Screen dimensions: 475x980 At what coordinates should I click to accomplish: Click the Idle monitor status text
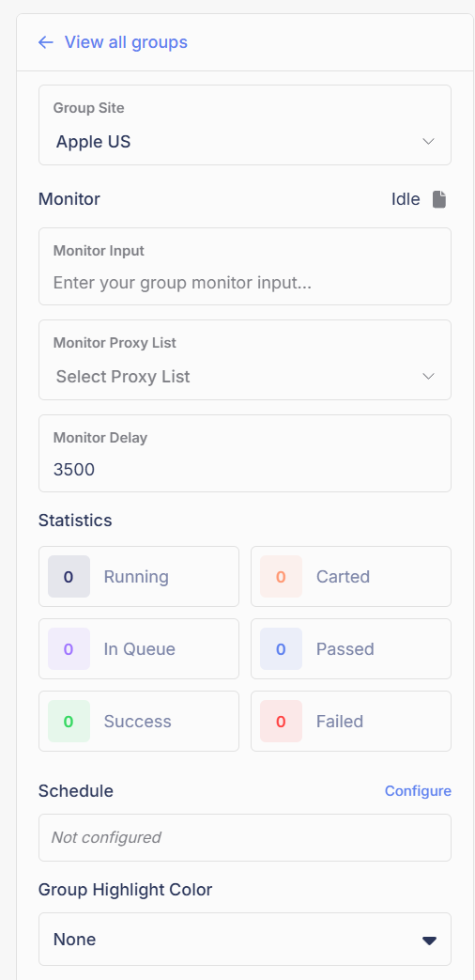pos(406,199)
